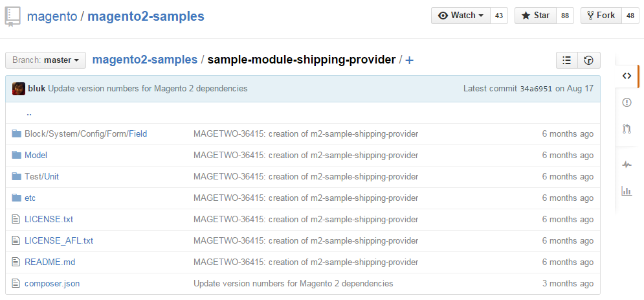Open the Model folder
The height and width of the screenshot is (300, 644).
(x=36, y=156)
